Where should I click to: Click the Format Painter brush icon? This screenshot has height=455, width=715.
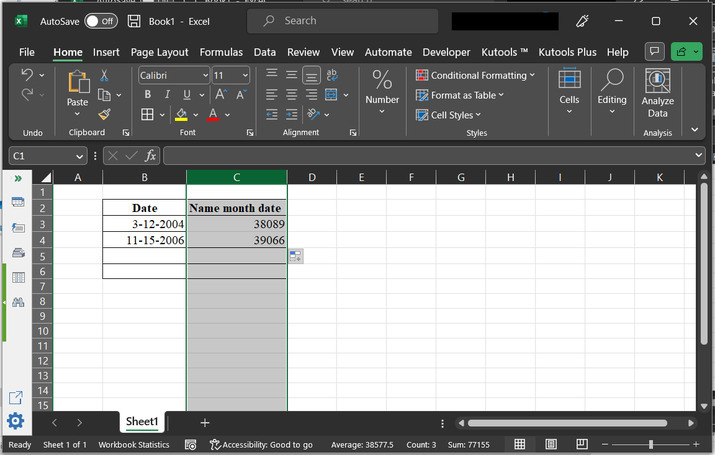104,115
